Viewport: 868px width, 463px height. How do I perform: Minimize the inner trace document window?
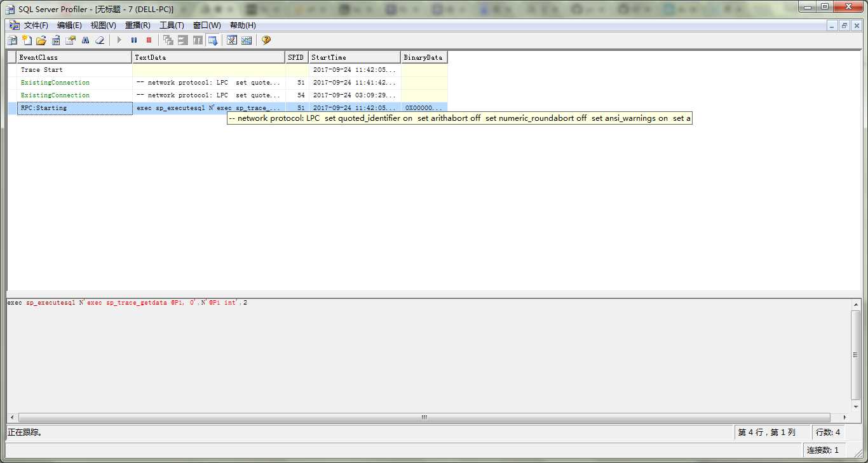pyautogui.click(x=832, y=25)
